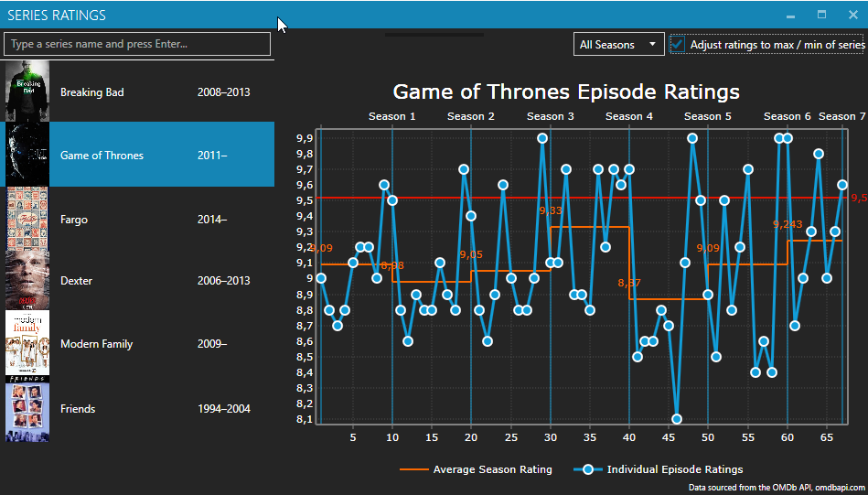Click the Breaking Bad poster thumbnail
The image size is (868, 495).
(x=27, y=91)
